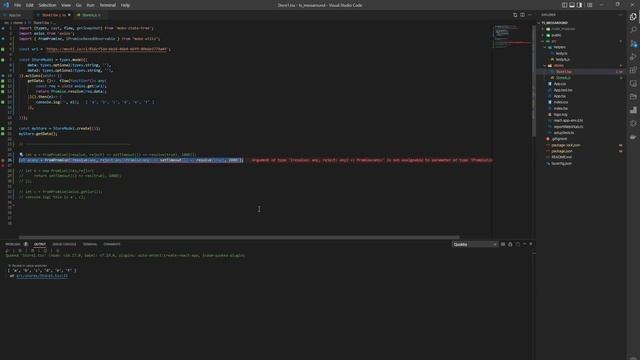
Task: Open Store2.js in the Explorer tree
Action: click(x=563, y=78)
